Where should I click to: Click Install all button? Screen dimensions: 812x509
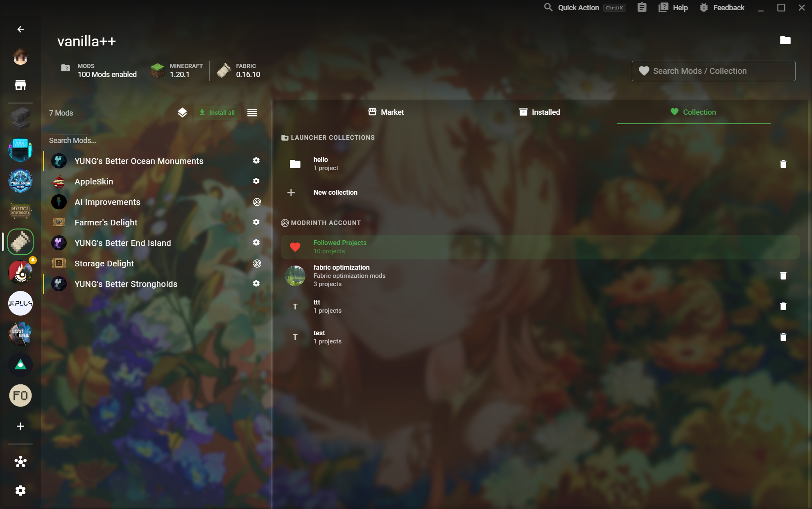tap(217, 113)
